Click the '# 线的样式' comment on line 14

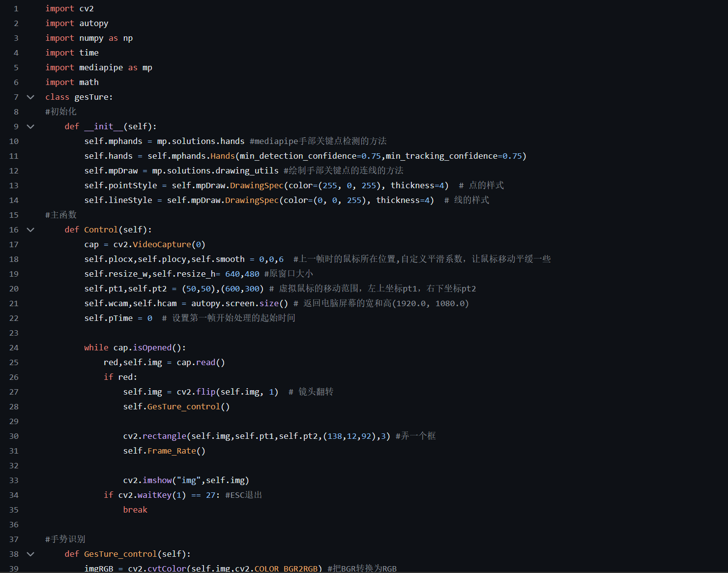click(466, 200)
